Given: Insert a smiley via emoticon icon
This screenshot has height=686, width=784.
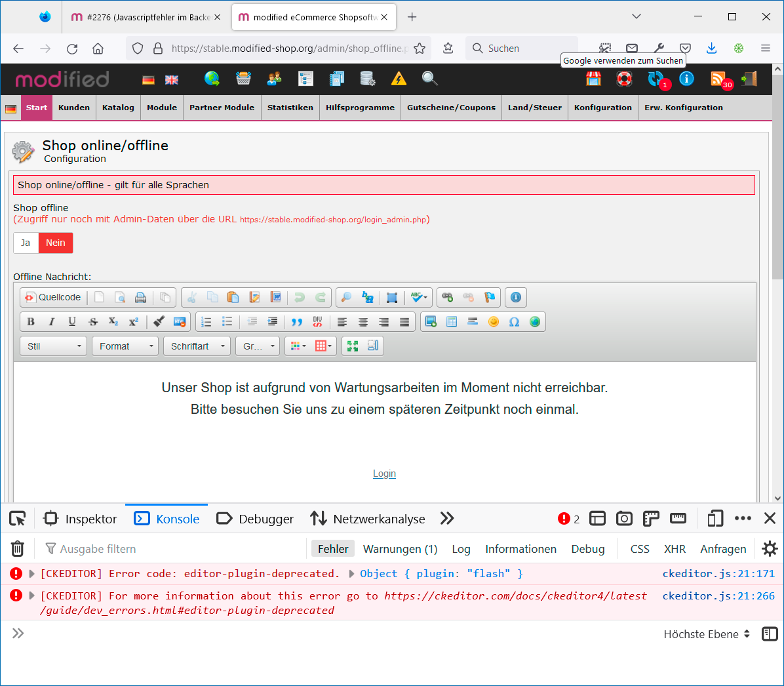Looking at the screenshot, I should (x=494, y=322).
